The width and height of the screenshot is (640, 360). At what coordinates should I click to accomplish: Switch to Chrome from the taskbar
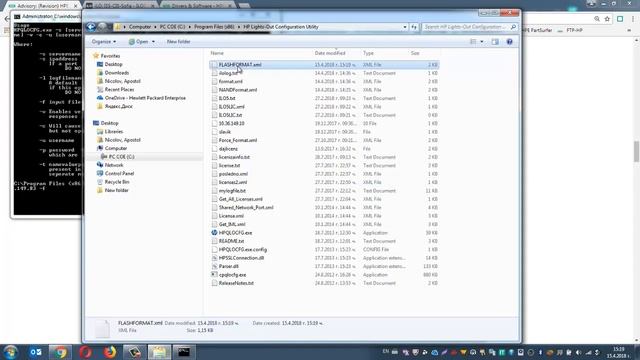point(60,352)
